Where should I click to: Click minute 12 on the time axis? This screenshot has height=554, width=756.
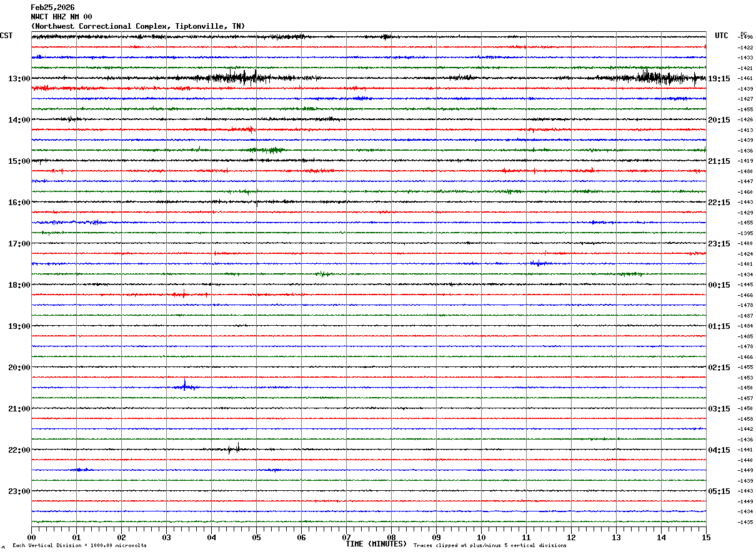coord(571,537)
